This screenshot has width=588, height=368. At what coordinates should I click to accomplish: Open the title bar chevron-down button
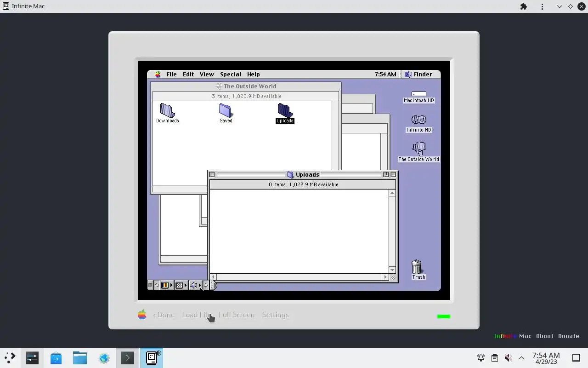(x=559, y=6)
